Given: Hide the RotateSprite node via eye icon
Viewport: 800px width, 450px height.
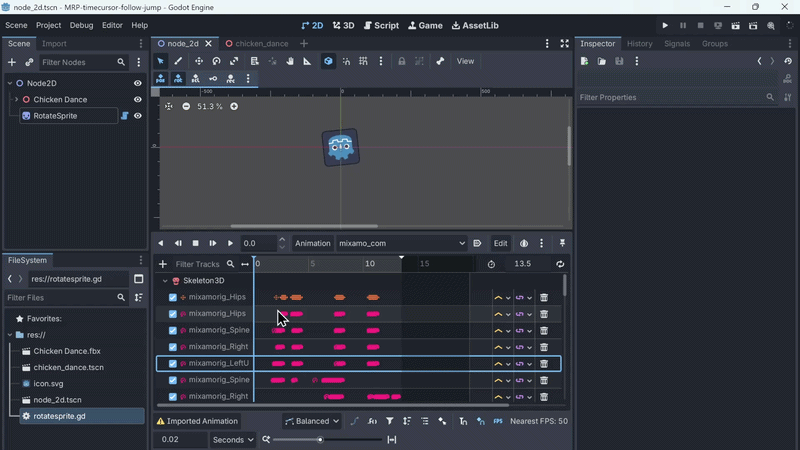Looking at the screenshot, I should point(138,116).
